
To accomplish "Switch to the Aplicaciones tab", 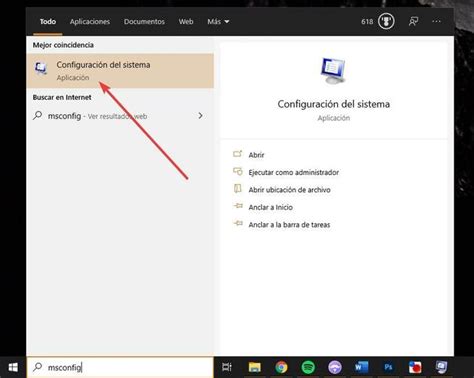I will 90,22.
